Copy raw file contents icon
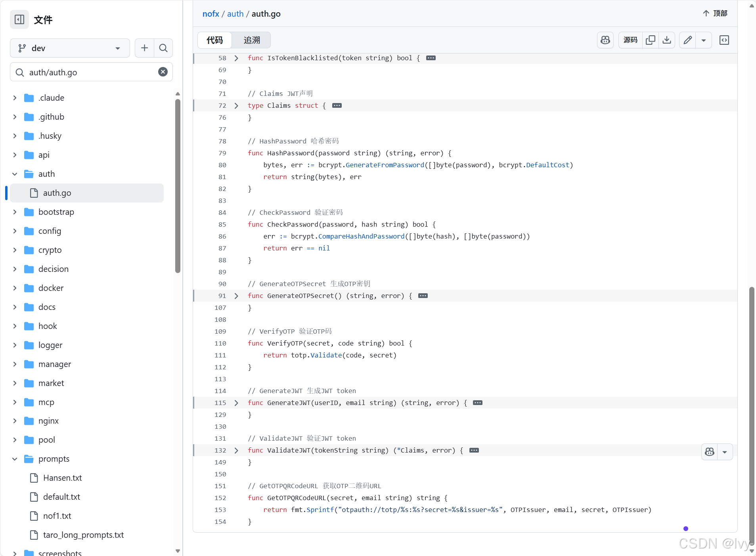 650,40
